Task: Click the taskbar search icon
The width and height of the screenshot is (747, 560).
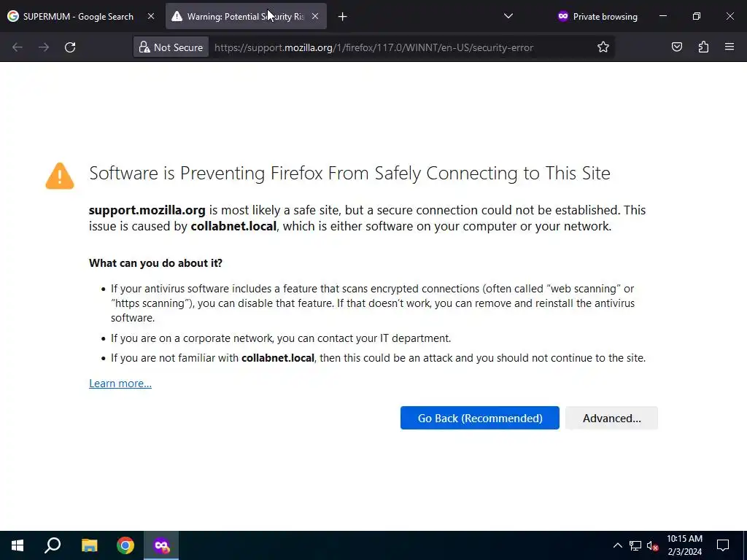Action: (x=53, y=545)
